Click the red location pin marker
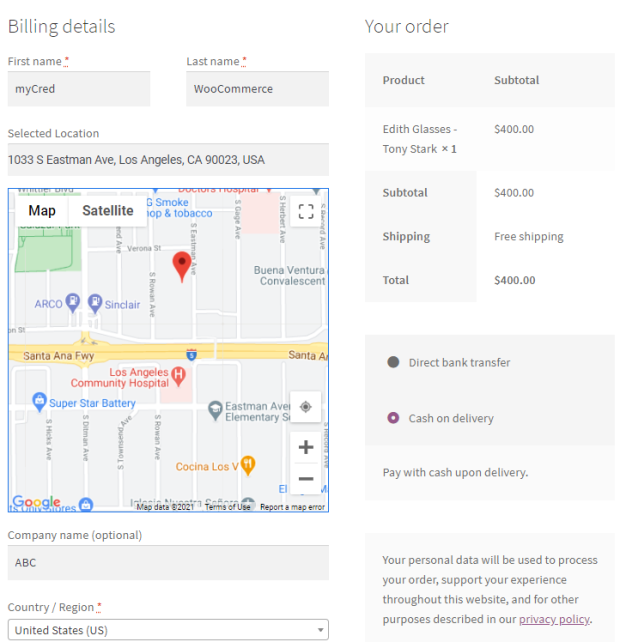This screenshot has width=620, height=642. (x=182, y=267)
